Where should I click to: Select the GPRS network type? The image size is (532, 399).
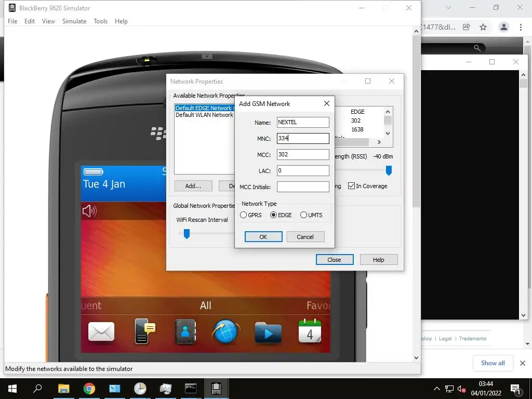click(250, 215)
